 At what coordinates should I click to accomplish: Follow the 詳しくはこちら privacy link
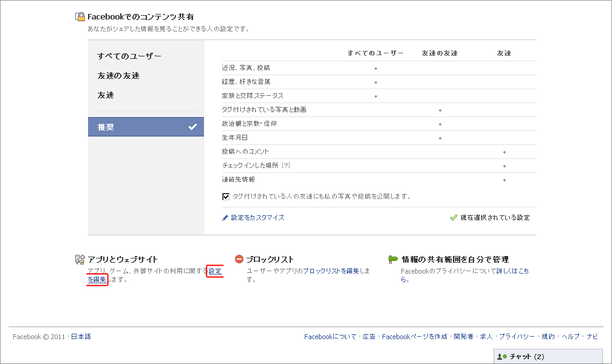click(512, 271)
